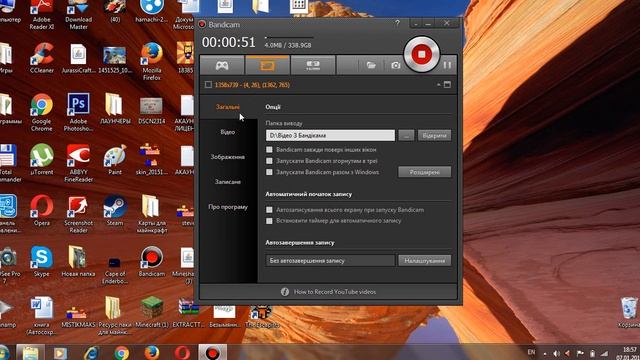Open Opera from the taskbar

click(x=182, y=352)
